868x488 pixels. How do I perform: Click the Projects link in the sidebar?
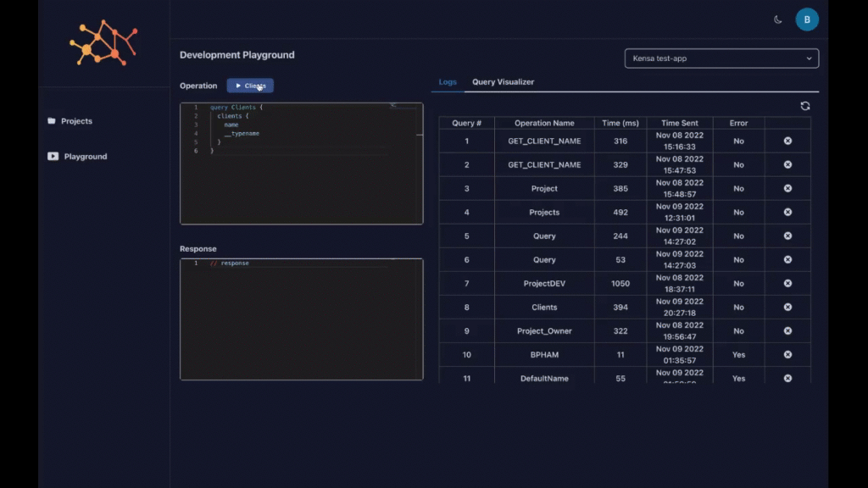pos(77,120)
